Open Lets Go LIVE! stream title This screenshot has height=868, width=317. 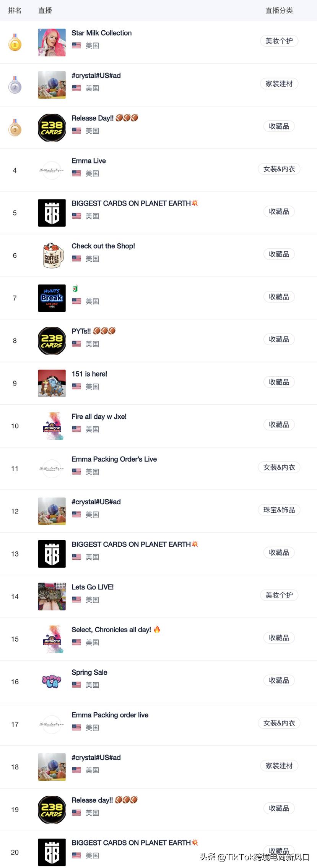93,587
